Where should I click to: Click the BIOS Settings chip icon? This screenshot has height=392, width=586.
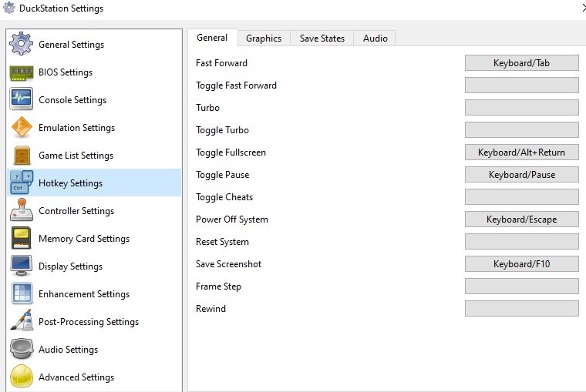click(x=22, y=72)
